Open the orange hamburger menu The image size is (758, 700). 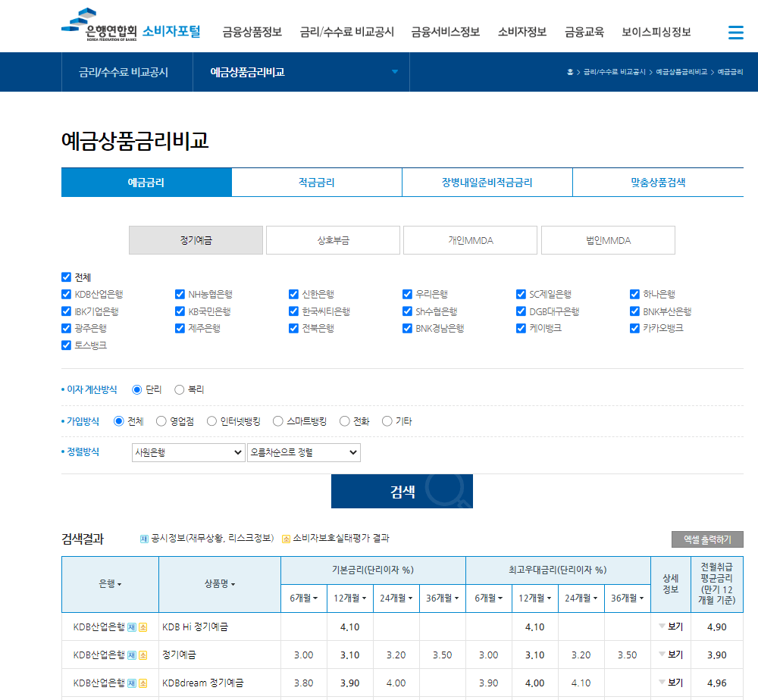735,33
